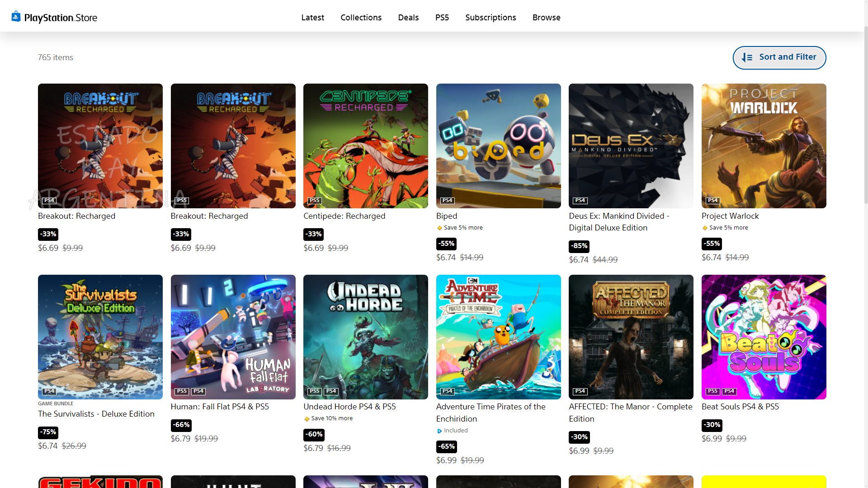This screenshot has width=868, height=488.
Task: Click the page vertical scrollbar
Action: 865,113
